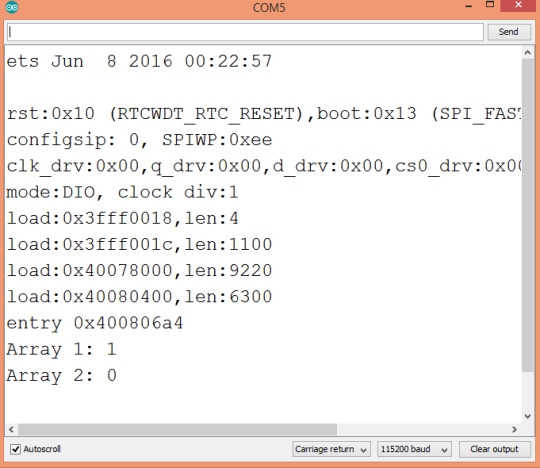The image size is (540, 468).
Task: Click the line starting "rst:0x10 (RTCWDT_RTC_RESET)"
Action: coord(264,114)
